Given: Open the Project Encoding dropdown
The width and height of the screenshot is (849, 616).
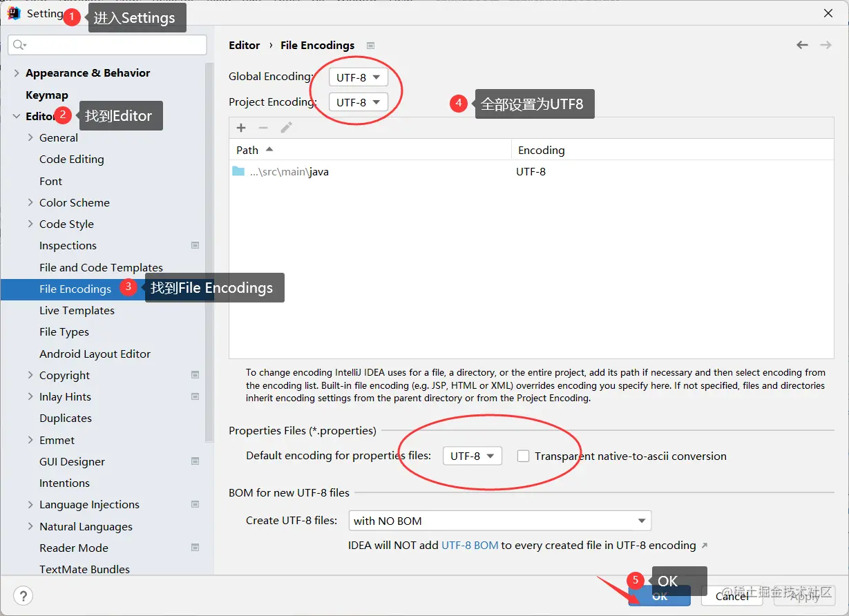Looking at the screenshot, I should [x=358, y=102].
